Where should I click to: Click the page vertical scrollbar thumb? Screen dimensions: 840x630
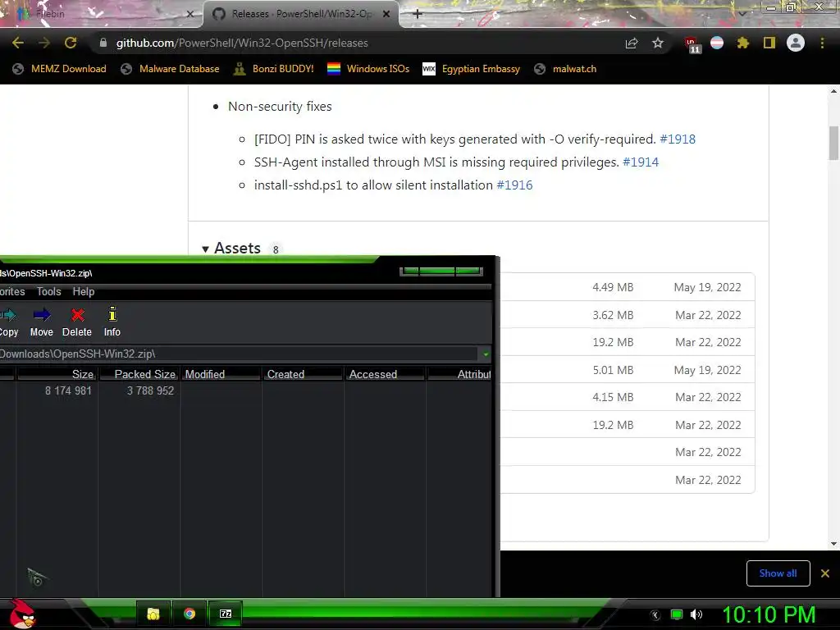(833, 143)
